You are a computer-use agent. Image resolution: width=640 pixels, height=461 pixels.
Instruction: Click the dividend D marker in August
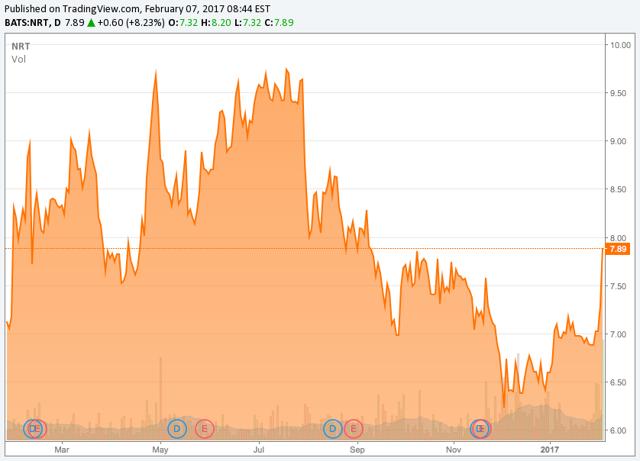pos(333,429)
